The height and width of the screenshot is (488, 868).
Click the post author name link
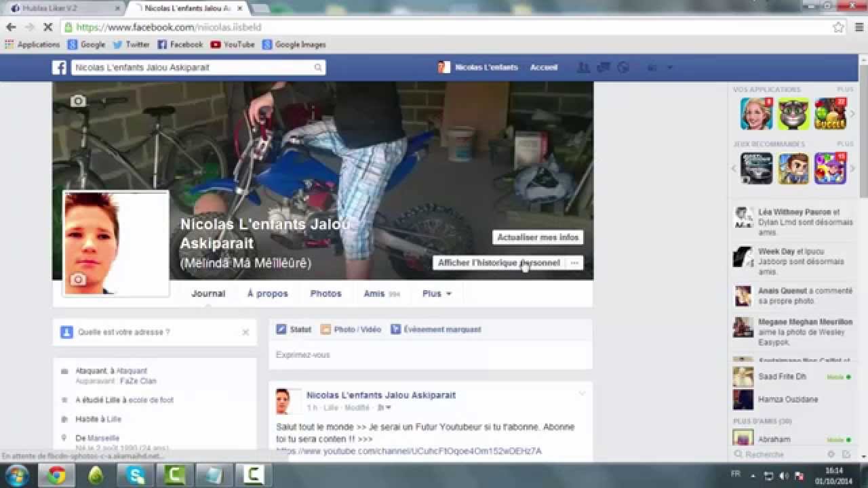point(381,395)
